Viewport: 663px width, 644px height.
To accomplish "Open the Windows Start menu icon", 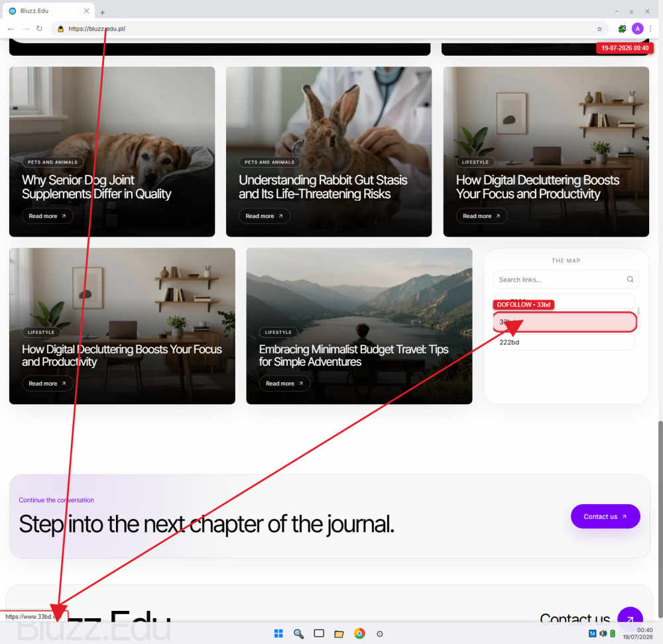I will pos(278,633).
